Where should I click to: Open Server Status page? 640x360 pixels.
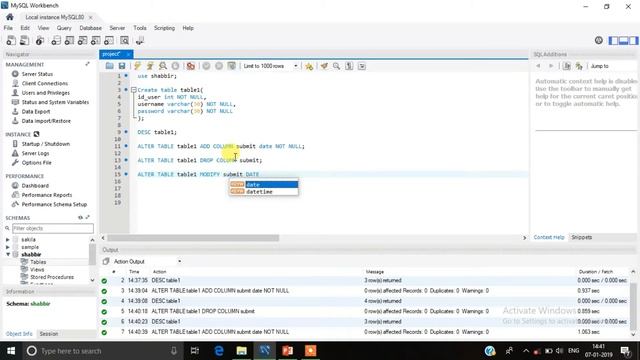point(37,74)
